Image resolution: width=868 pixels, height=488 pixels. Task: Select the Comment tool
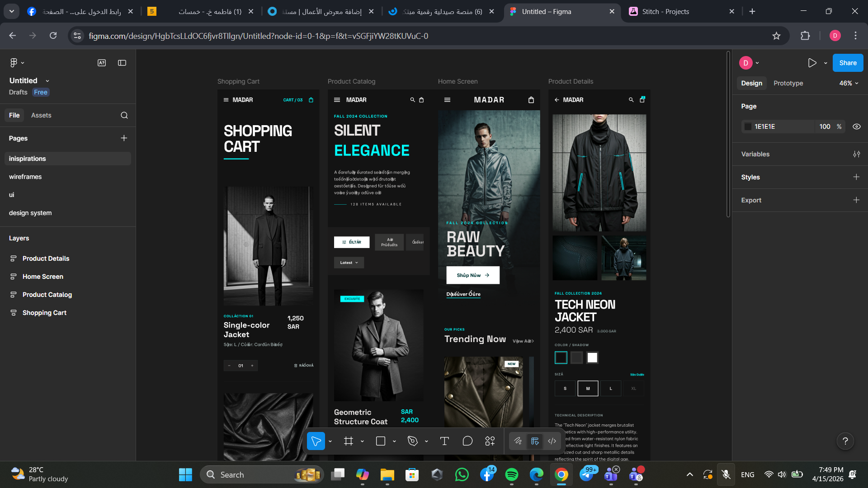(x=467, y=441)
